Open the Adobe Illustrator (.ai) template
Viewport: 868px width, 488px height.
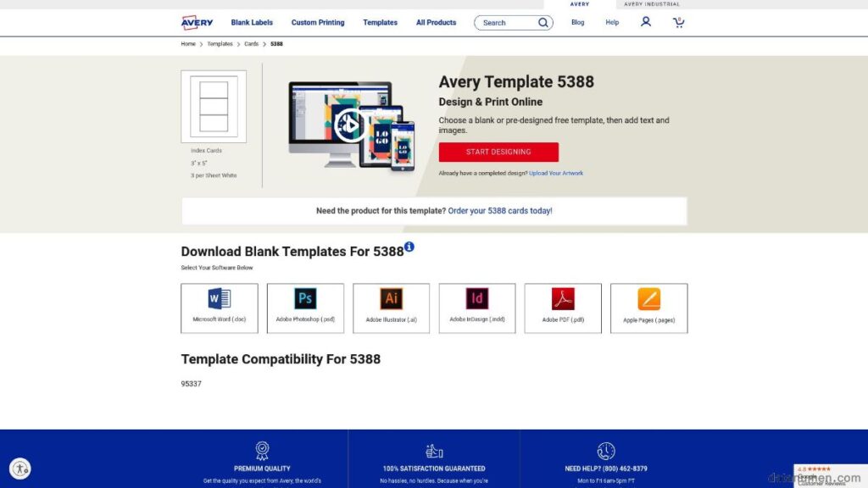coord(391,308)
